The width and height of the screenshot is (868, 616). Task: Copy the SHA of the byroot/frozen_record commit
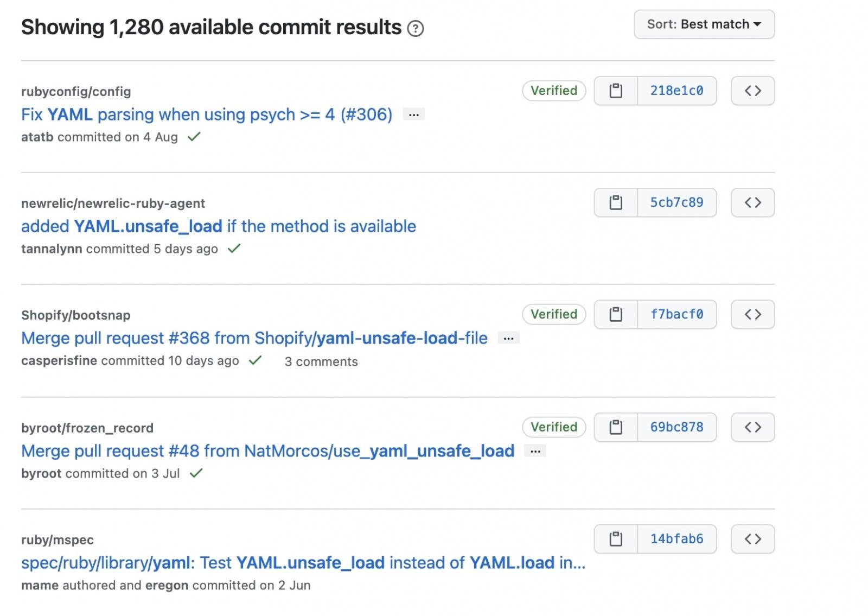[x=615, y=427]
